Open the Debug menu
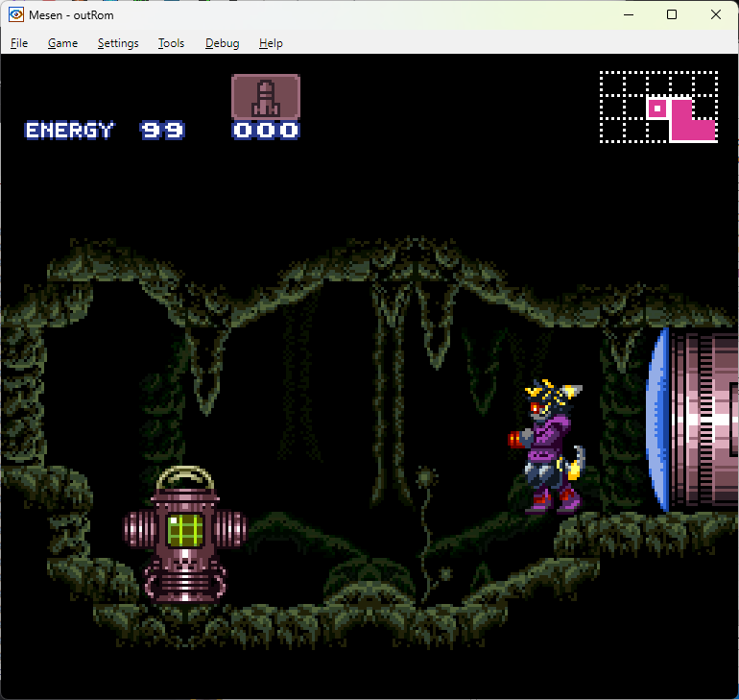 222,43
